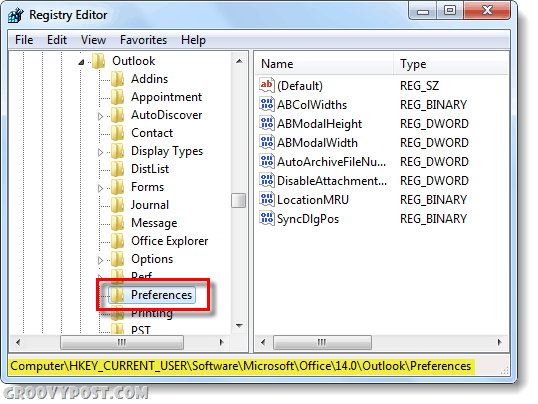Open the Favorites menu

(143, 40)
